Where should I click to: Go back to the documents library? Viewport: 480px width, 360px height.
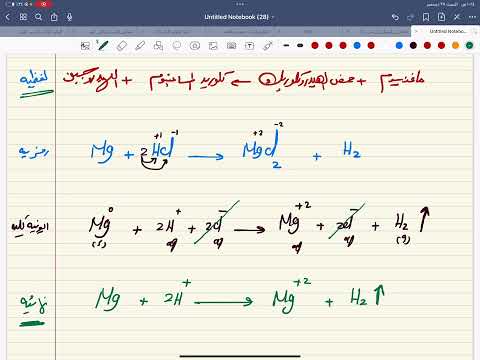pos(8,17)
